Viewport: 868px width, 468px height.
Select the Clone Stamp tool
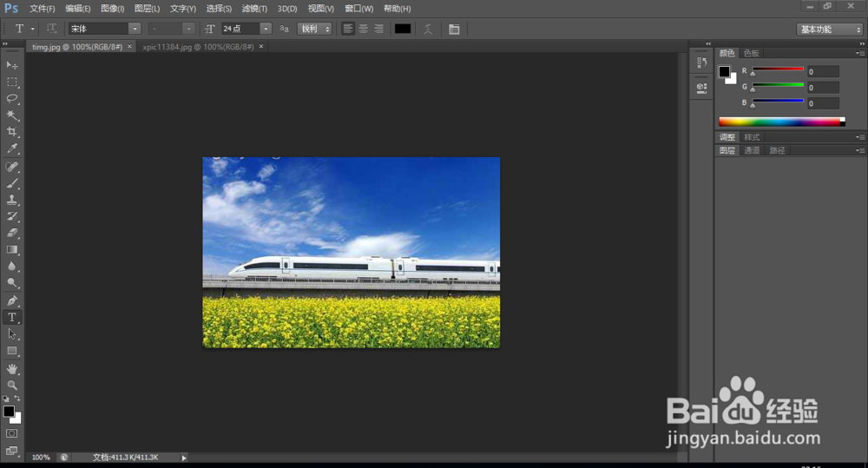click(x=11, y=200)
